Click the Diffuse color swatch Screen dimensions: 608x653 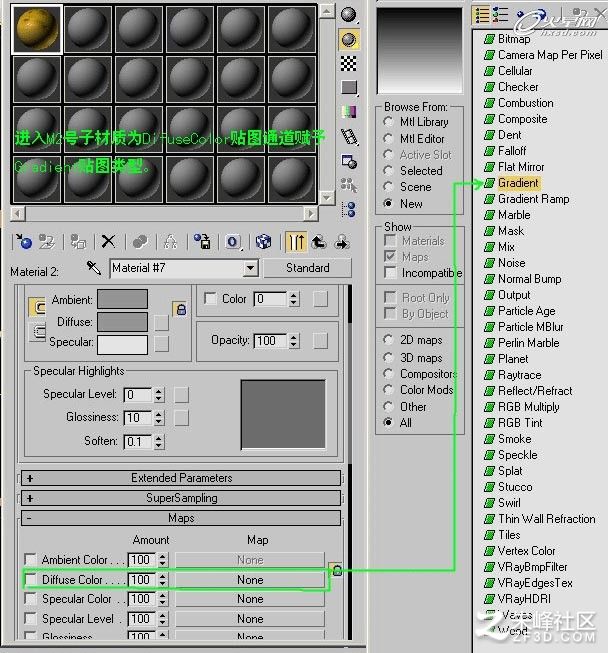tap(122, 322)
